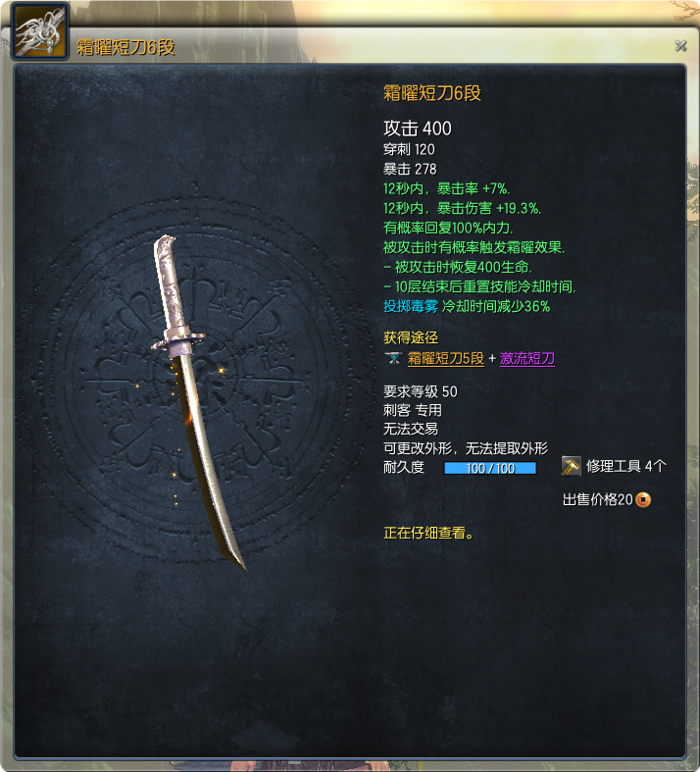
Task: Open the 激流短刀 material link
Action: click(x=526, y=358)
